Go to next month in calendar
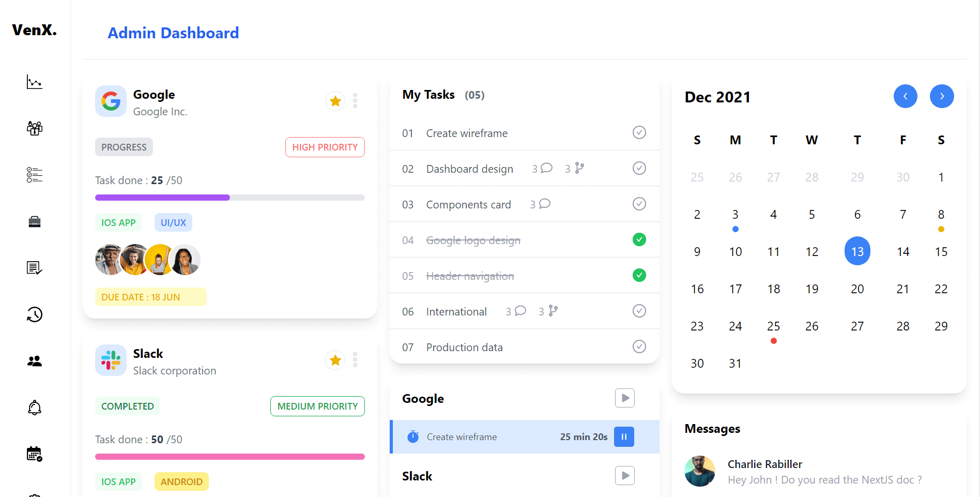 click(941, 96)
